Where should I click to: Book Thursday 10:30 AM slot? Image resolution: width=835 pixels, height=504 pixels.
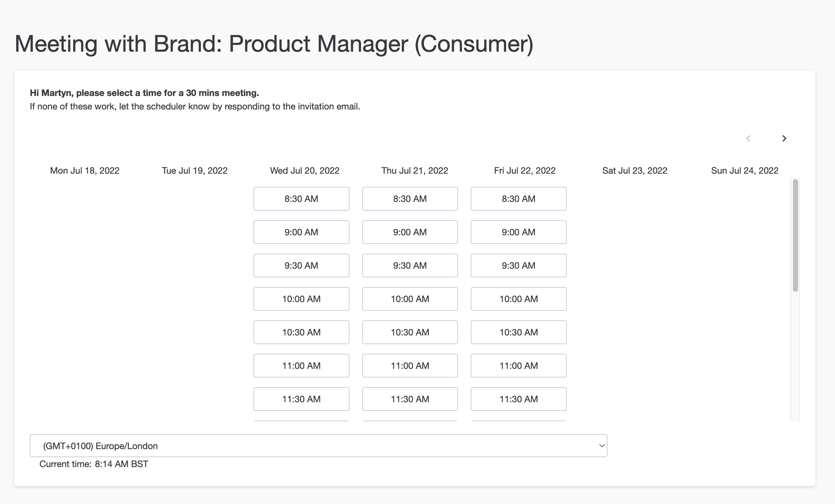(x=410, y=332)
